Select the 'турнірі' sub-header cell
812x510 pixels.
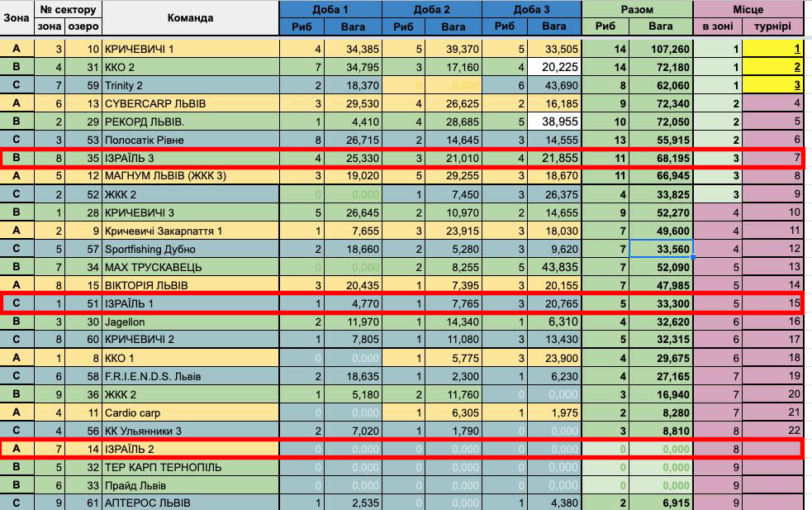pyautogui.click(x=772, y=26)
